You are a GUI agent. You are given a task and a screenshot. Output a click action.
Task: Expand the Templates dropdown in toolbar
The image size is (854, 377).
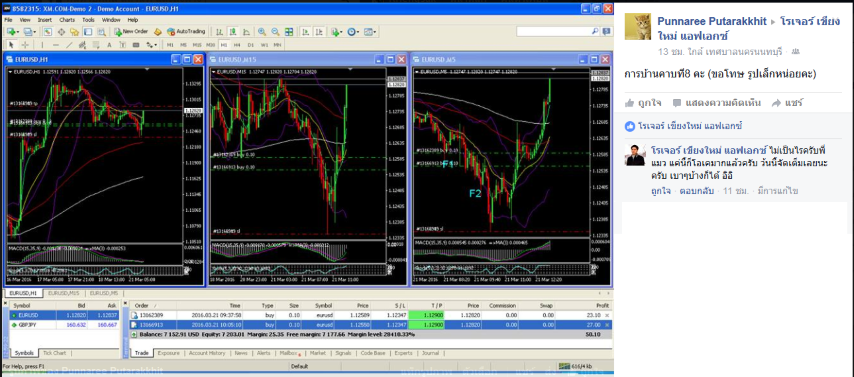click(370, 32)
